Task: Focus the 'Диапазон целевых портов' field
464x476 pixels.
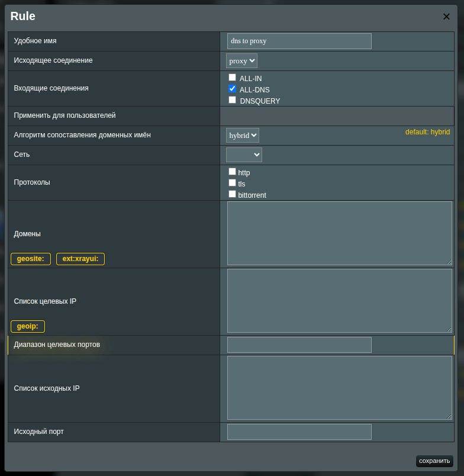Action: click(x=299, y=345)
